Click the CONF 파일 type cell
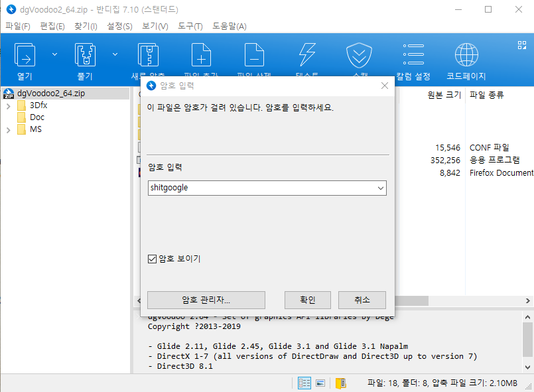This screenshot has height=392, width=534. pyautogui.click(x=490, y=147)
